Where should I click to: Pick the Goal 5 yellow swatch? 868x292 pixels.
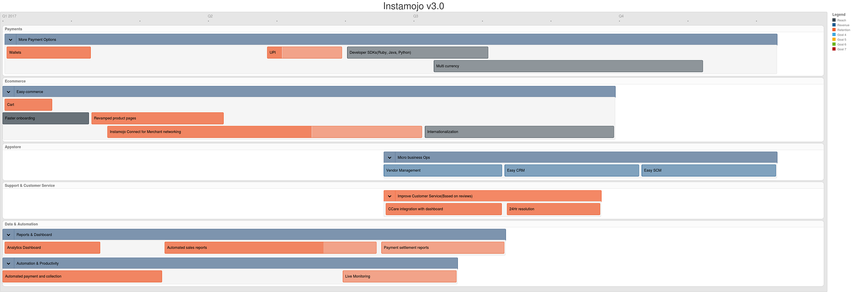[x=834, y=39]
